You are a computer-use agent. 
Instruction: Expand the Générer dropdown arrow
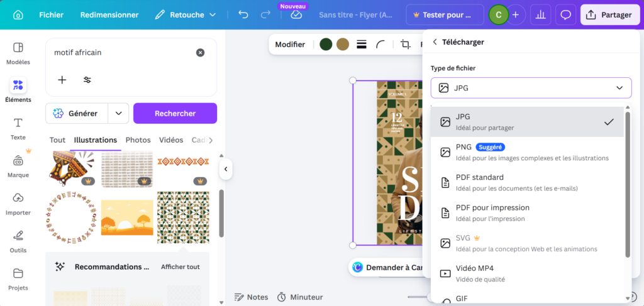[119, 113]
